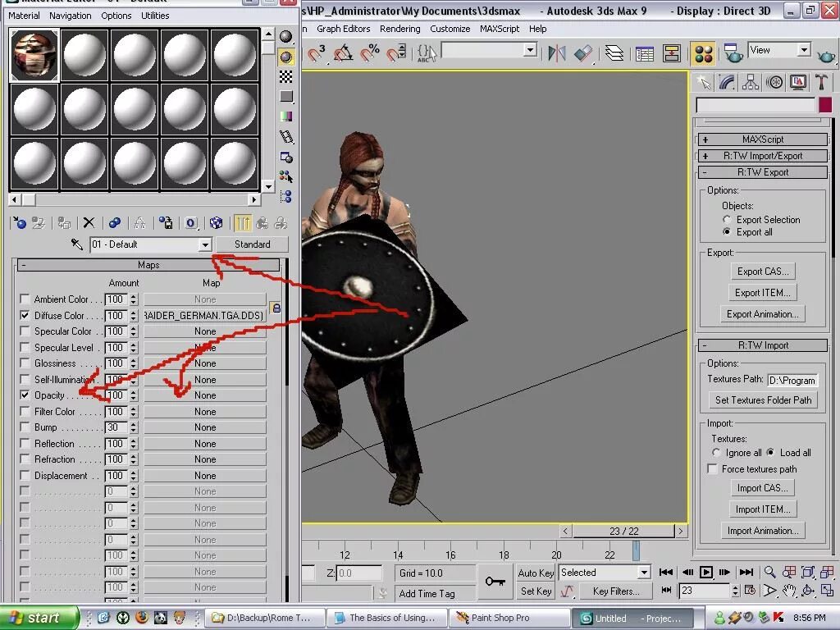Click the Make Preview film icon
Viewport: 840px width, 630px height.
[286, 137]
